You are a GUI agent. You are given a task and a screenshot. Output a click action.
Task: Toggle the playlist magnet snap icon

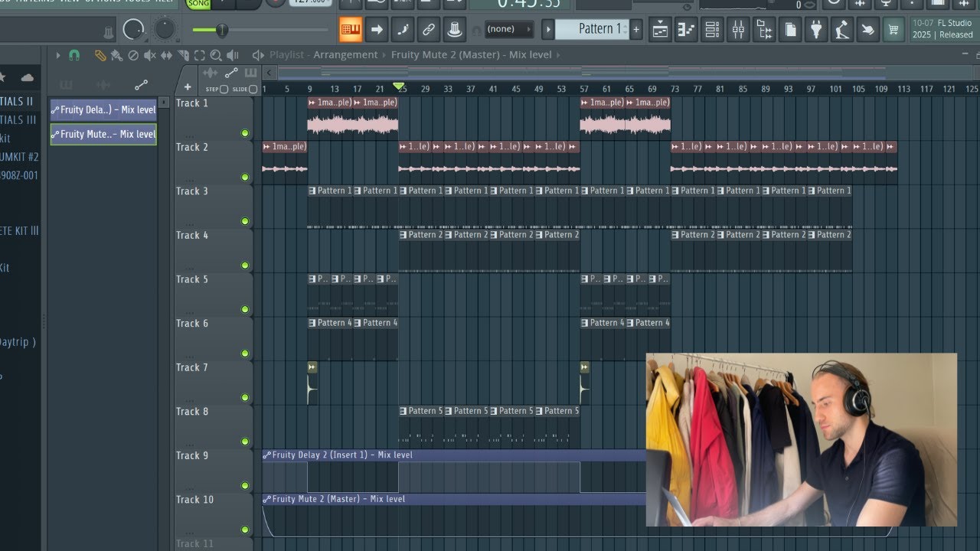pyautogui.click(x=74, y=55)
